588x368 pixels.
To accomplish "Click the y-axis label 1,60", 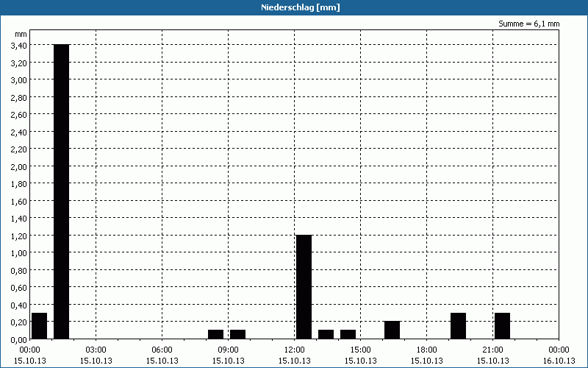I will coord(19,201).
